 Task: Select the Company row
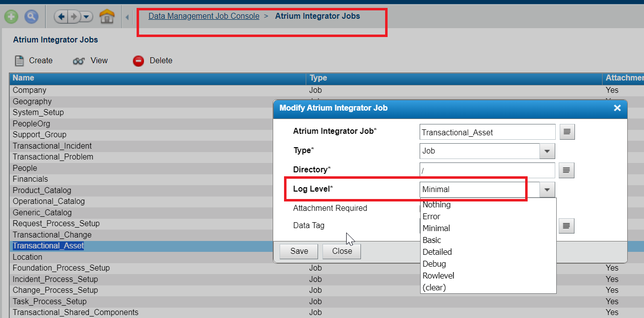pos(326,90)
